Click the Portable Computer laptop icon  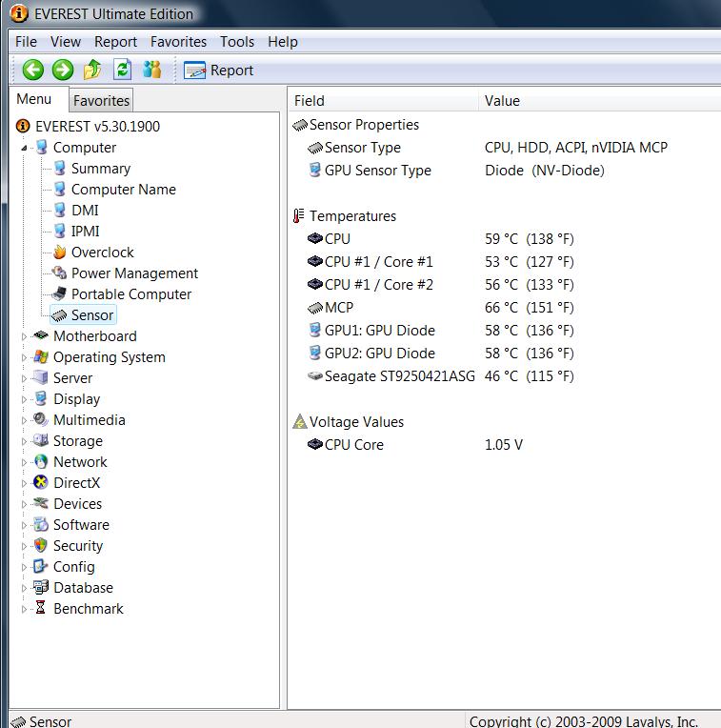(59, 293)
